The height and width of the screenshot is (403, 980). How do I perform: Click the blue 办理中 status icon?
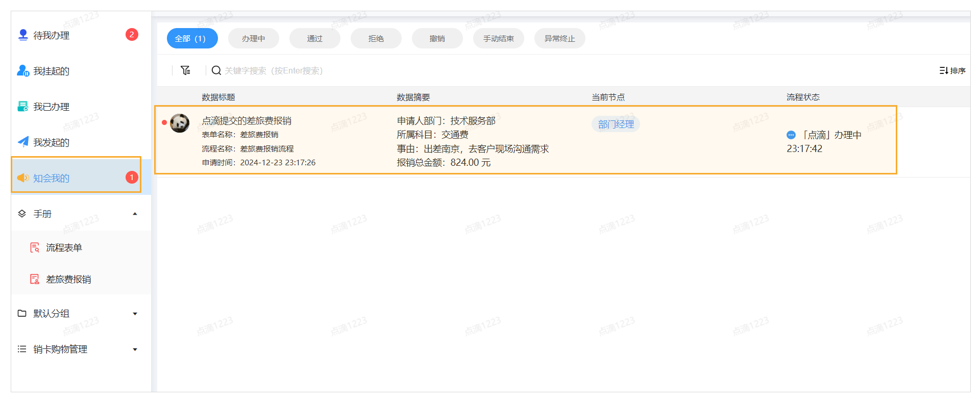pyautogui.click(x=791, y=135)
